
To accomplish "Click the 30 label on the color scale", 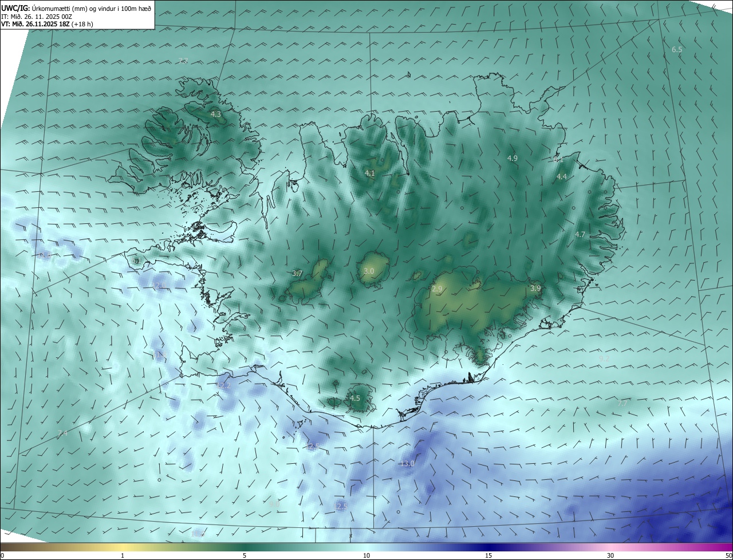I will (610, 555).
